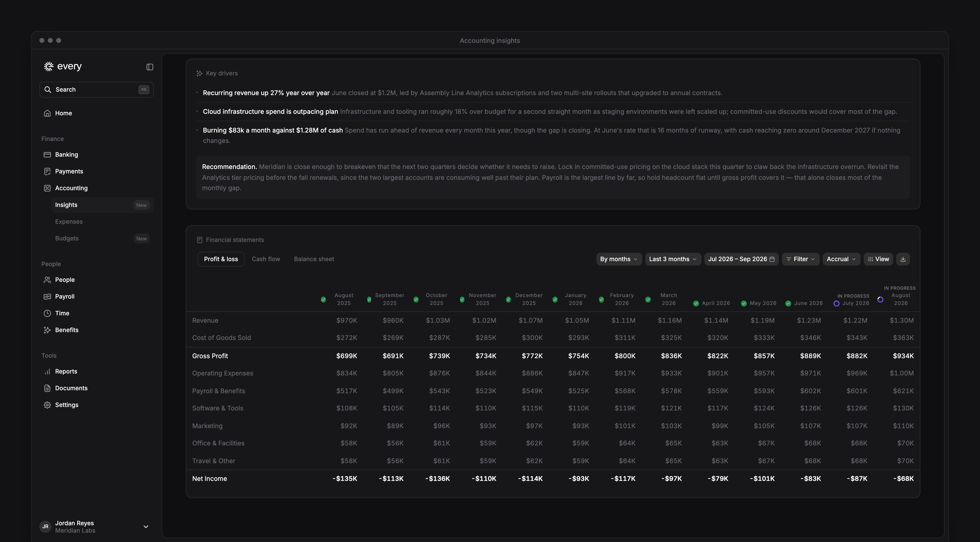Collapse the sidebar using the panel icon
This screenshot has width=980, height=542.
coord(150,67)
